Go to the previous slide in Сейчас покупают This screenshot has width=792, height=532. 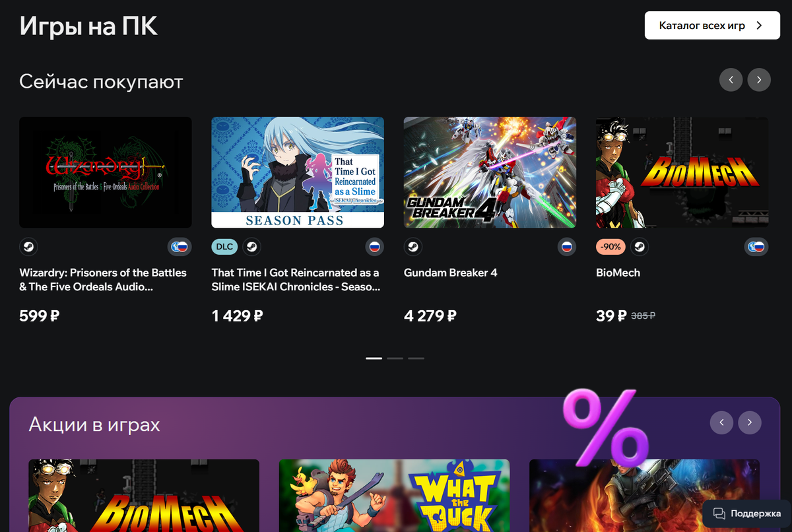click(731, 80)
